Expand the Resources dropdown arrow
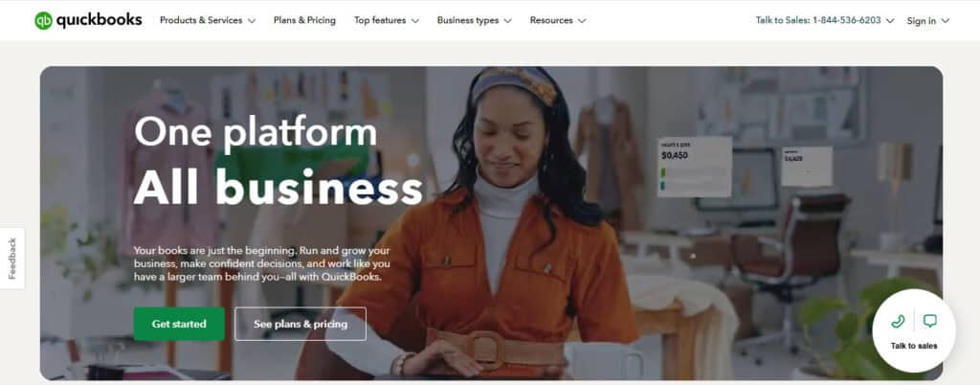Viewport: 980px width, 385px height. click(x=582, y=21)
